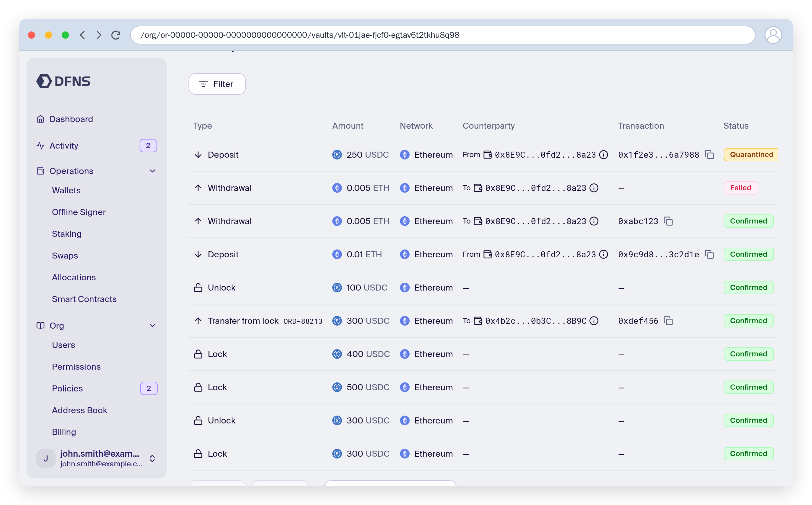This screenshot has height=505, width=812.
Task: Go to Allocations
Action: tap(74, 277)
